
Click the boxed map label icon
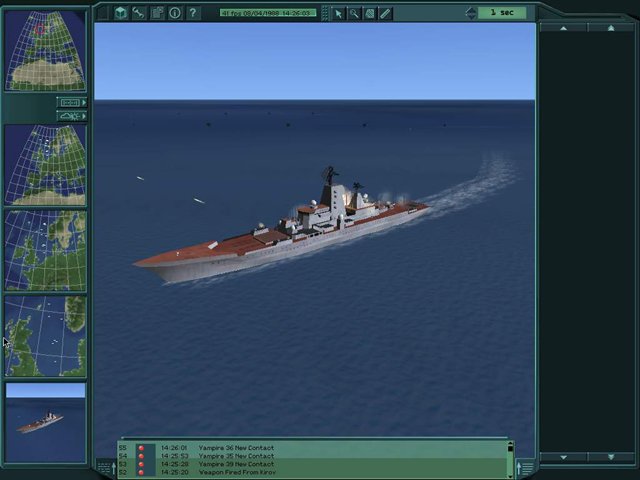(69, 102)
